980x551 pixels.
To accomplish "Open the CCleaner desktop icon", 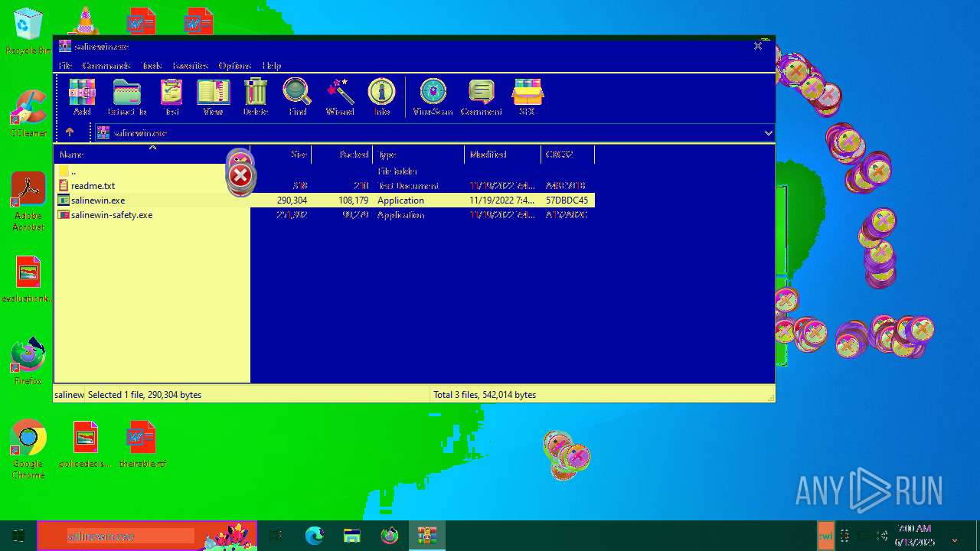I will pos(28,114).
